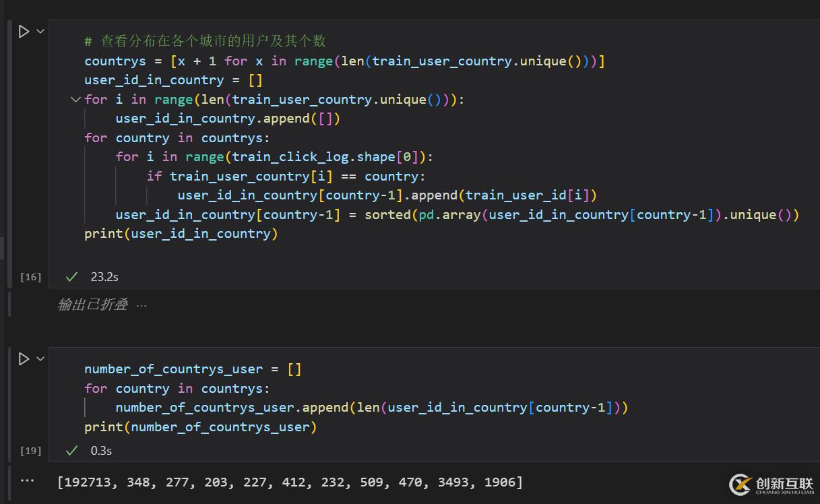The image size is (820, 504).
Task: Open run options dropdown for first cell
Action: click(x=40, y=31)
